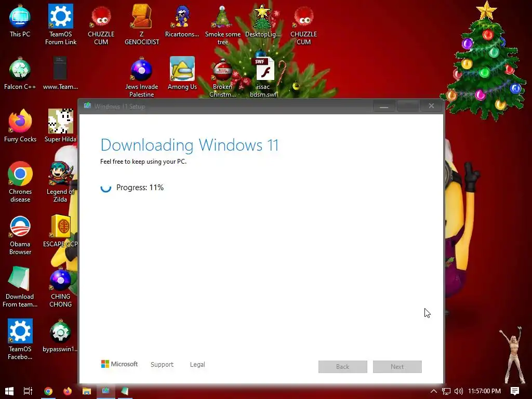Screen dimensions: 532x399
Task: Close the Windows 11 Setup window
Action: pos(431,106)
